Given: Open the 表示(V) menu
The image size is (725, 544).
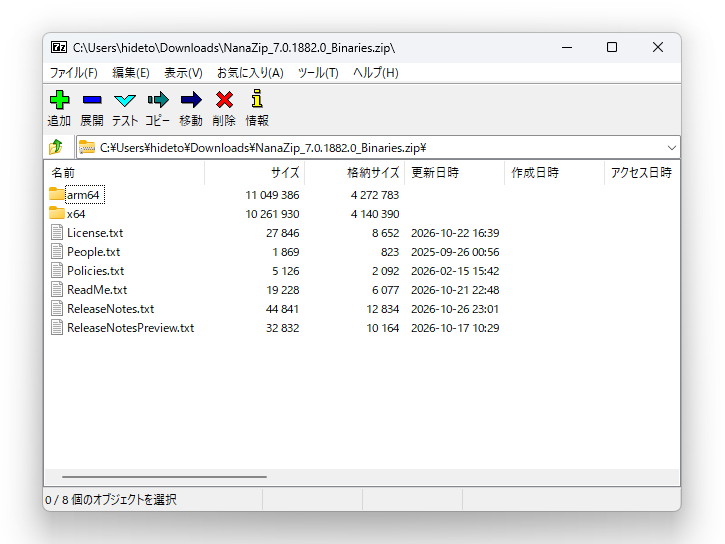Looking at the screenshot, I should [184, 73].
